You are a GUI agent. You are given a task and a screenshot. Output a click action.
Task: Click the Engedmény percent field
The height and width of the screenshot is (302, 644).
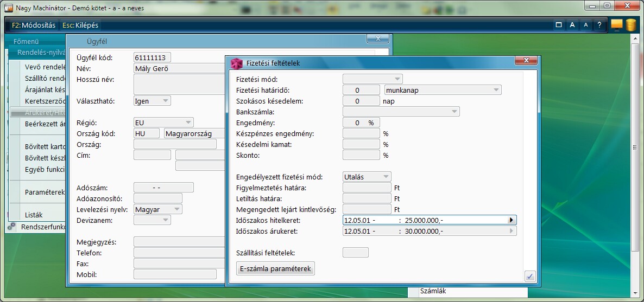click(362, 123)
